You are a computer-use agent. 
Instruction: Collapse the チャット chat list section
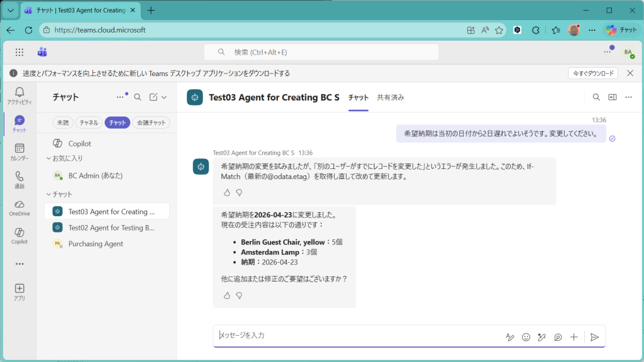[x=49, y=194]
